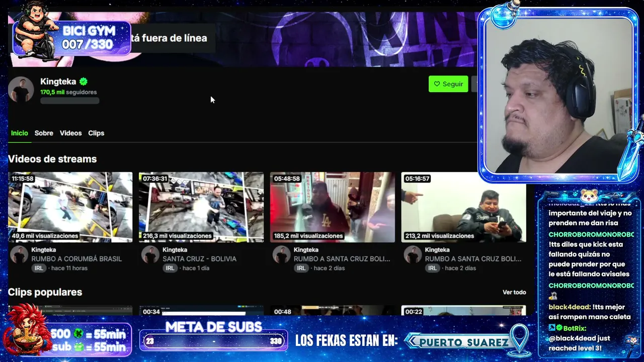
Task: Click the IRL tag under the 05:16:57 video
Action: point(433,268)
